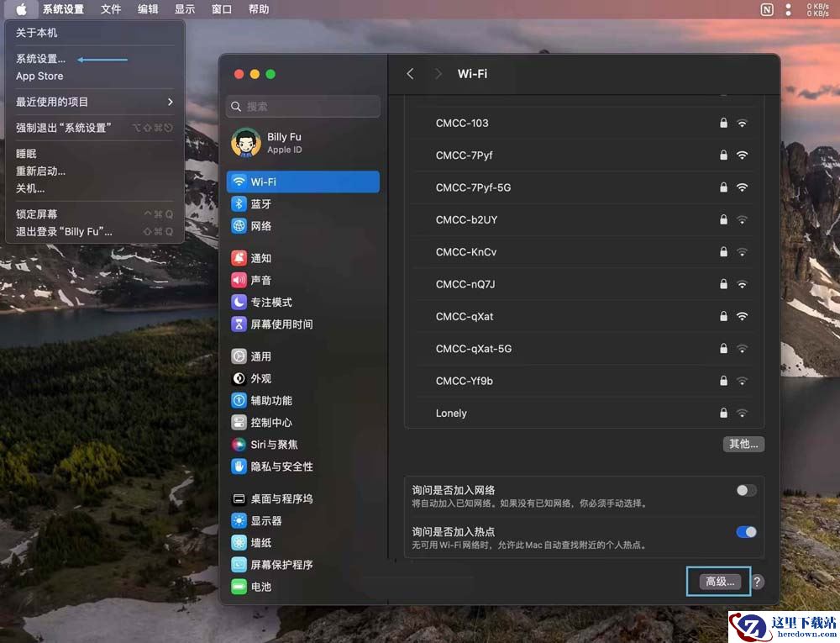Click the Billy Fu avatar picture
This screenshot has width=840, height=643.
click(x=246, y=143)
